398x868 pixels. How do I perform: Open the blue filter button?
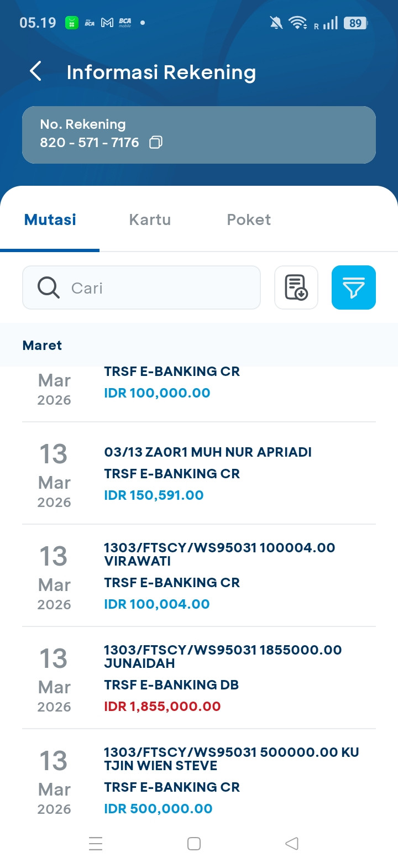coord(354,287)
